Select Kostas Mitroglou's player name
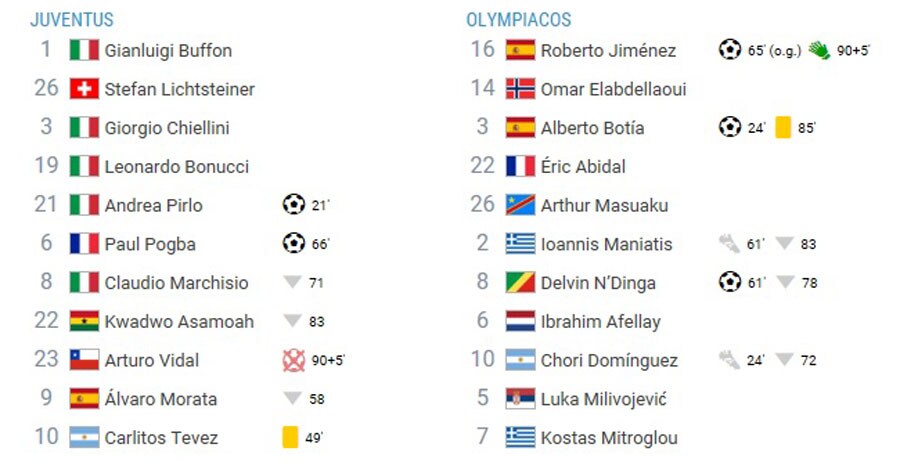The image size is (900, 462). tap(609, 438)
